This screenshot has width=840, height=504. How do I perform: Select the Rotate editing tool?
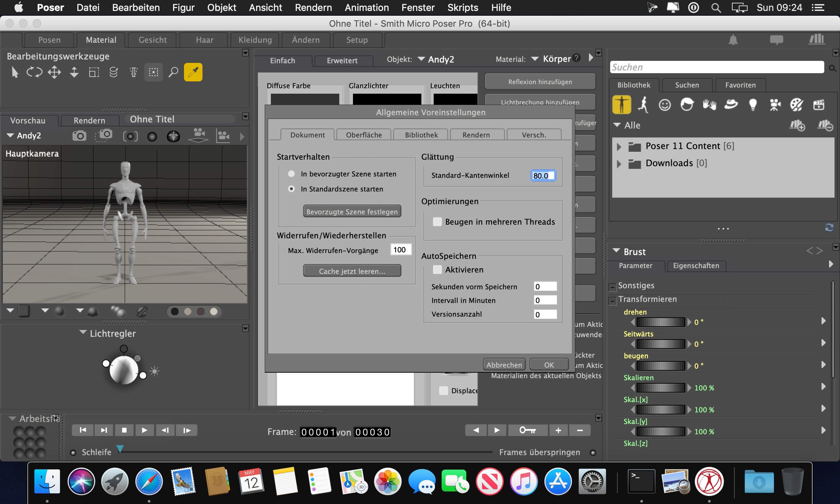pos(35,72)
